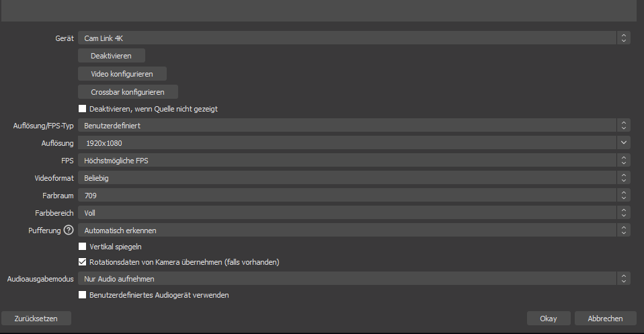The height and width of the screenshot is (334, 644).
Task: Enable 'Deaktivieren, wenn Quelle nicht gezeigt' checkbox
Action: click(x=83, y=108)
